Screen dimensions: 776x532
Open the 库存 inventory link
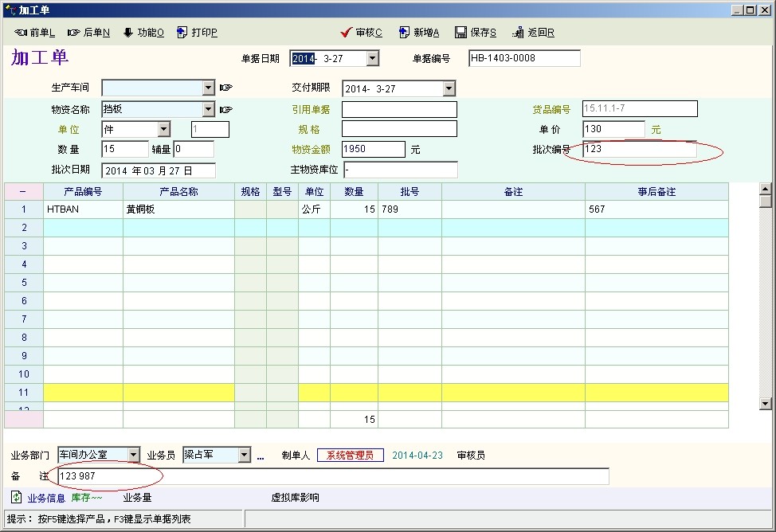tap(87, 498)
